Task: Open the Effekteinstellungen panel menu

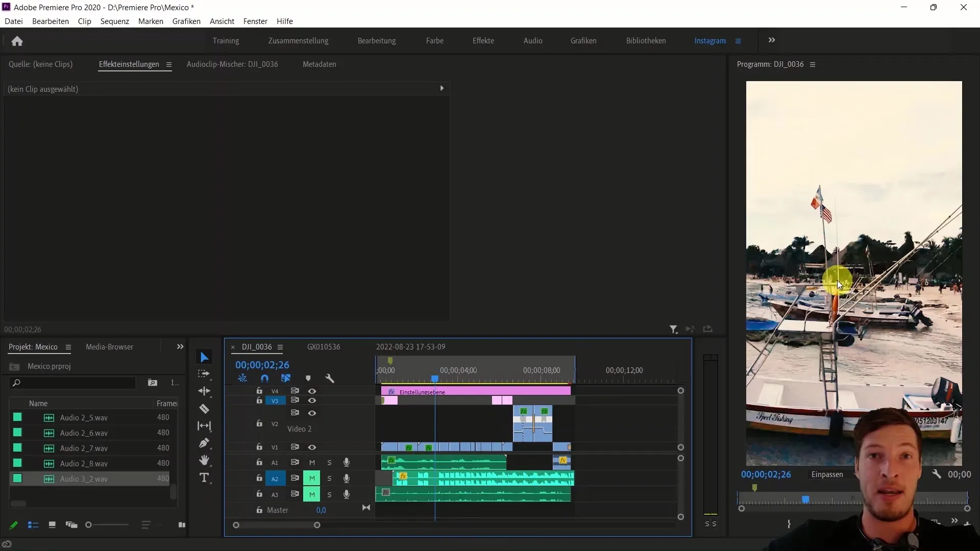Action: pyautogui.click(x=169, y=64)
